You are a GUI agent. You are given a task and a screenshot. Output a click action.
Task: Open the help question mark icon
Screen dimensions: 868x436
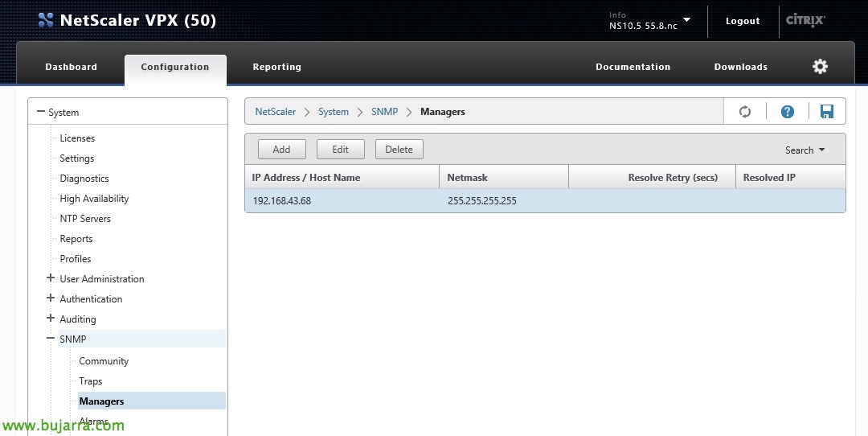787,112
